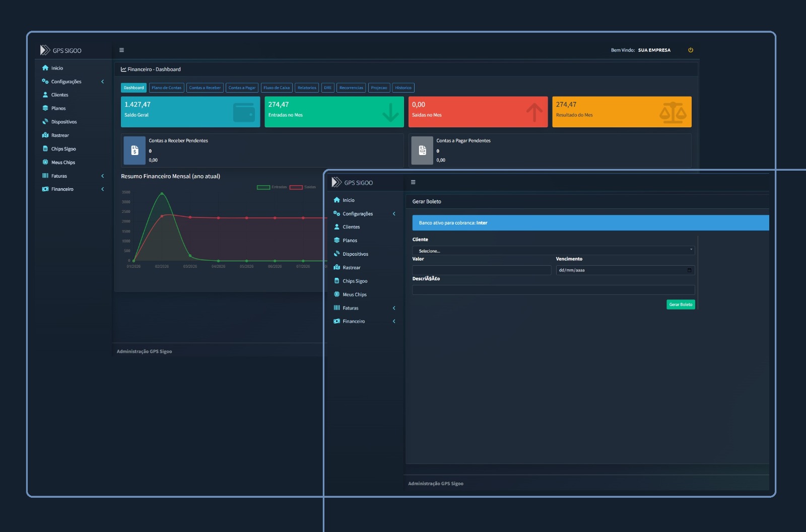Click the Contas a Receber document icon

[135, 150]
